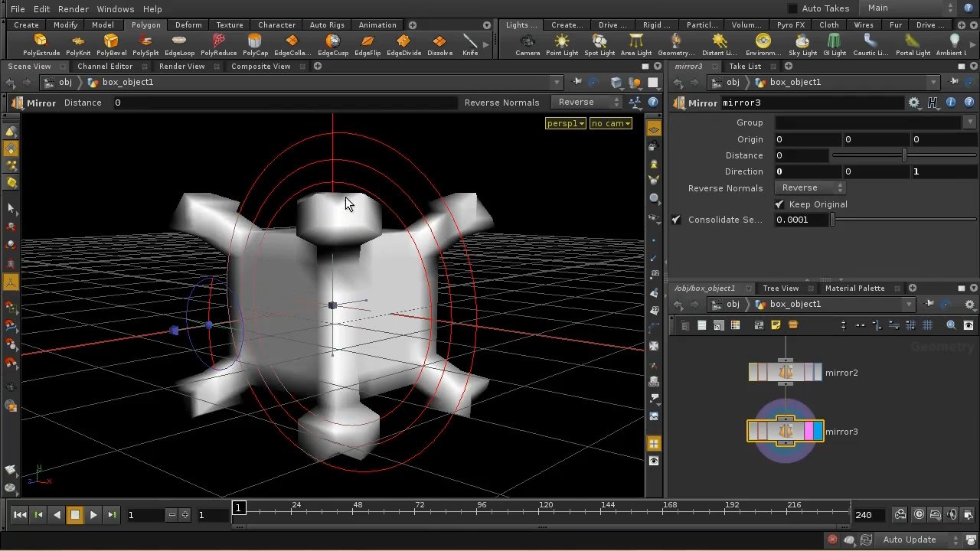Click the PolyCap shelf tool
This screenshot has height=551, width=980.
pyautogui.click(x=255, y=45)
